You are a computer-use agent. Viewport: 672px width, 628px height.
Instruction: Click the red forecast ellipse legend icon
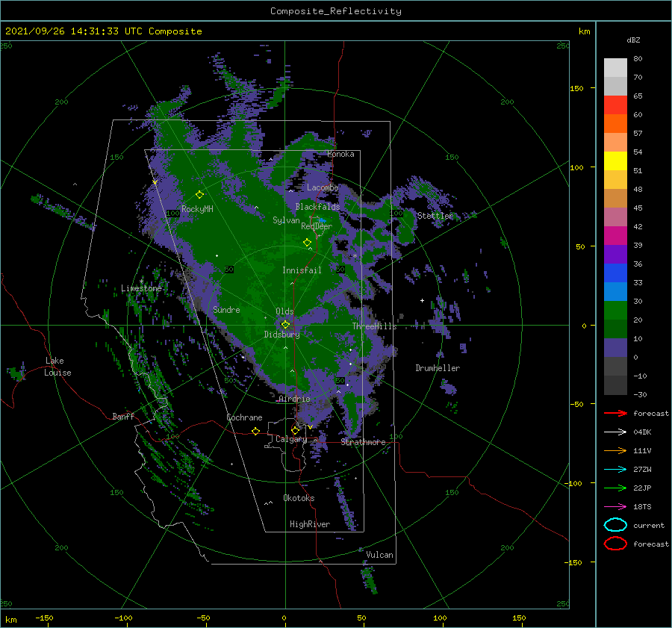tap(615, 544)
